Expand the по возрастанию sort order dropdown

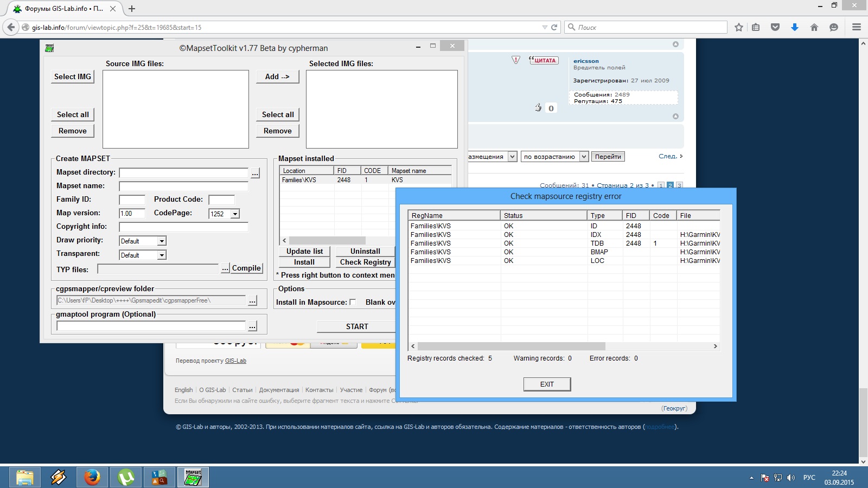pos(584,157)
